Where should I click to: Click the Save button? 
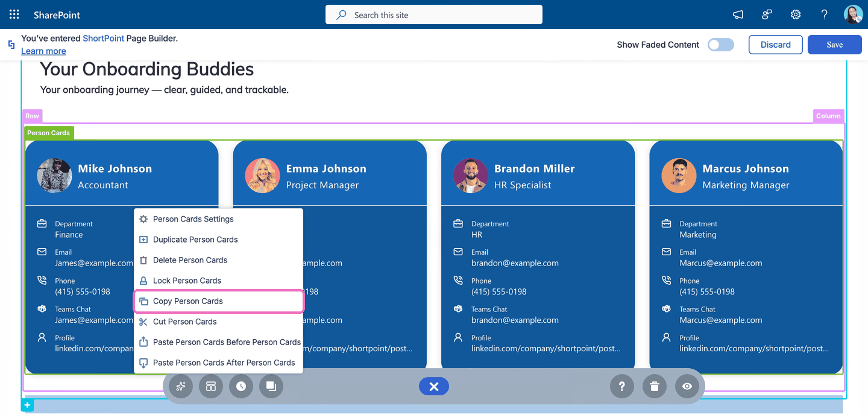(835, 45)
